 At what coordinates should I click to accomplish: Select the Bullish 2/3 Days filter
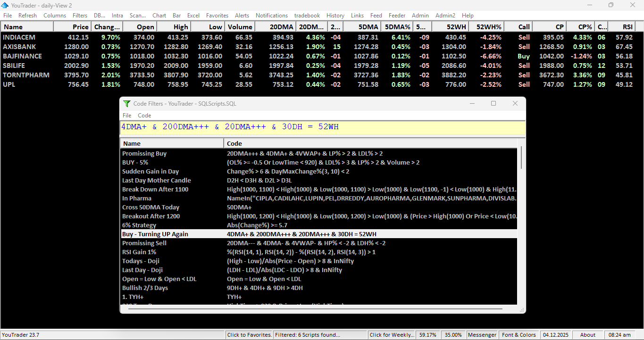coord(318,288)
